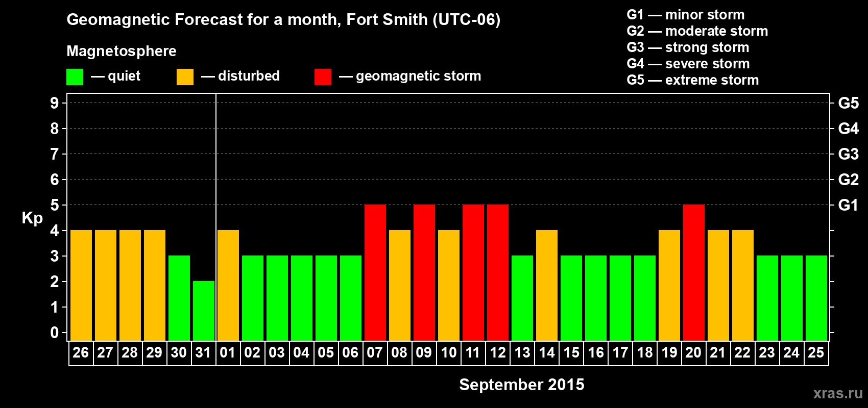Click the orange bar for day 22
This screenshot has width=868, height=408.
click(x=743, y=286)
